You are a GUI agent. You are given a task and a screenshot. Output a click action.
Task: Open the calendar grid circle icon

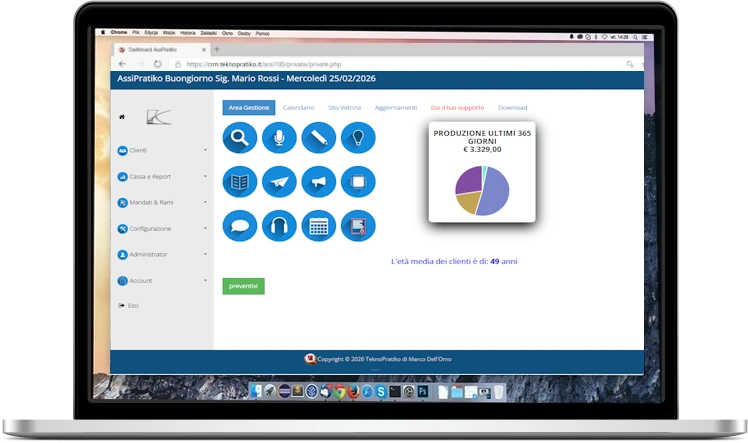pos(319,226)
